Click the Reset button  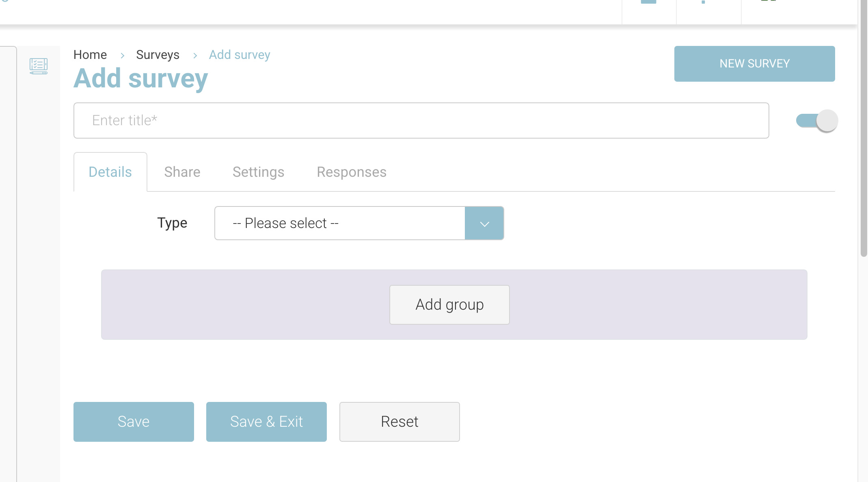[399, 422]
